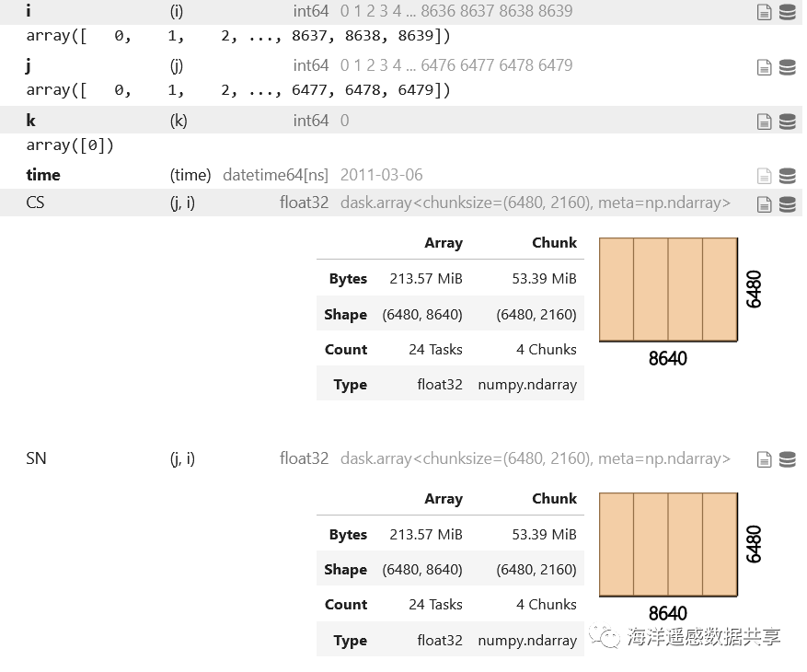This screenshot has width=807, height=672.
Task: Click the CS variable name
Action: tap(35, 203)
